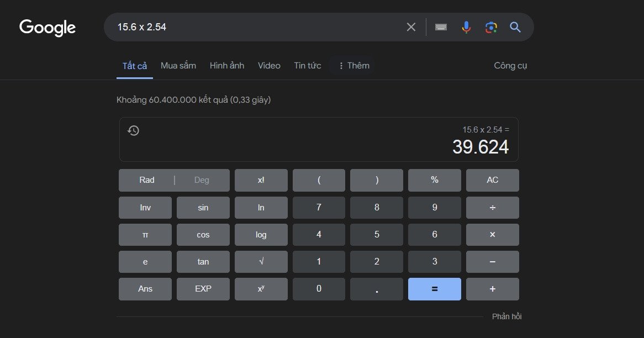The height and width of the screenshot is (338, 644).
Task: Open calculator history icon
Action: click(133, 131)
